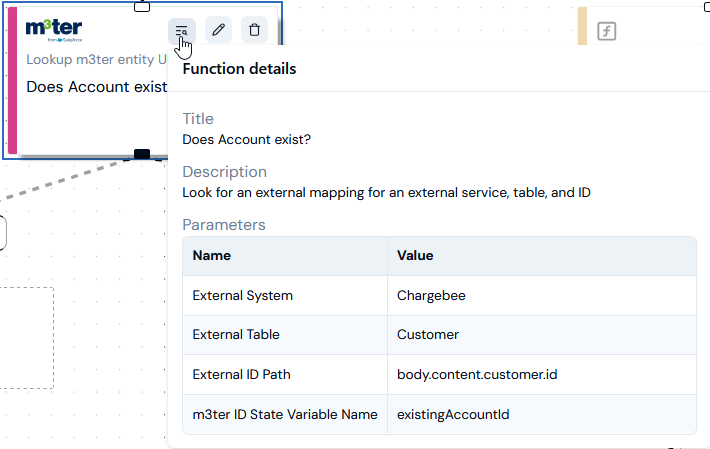
Task: Click the 'Does Account exist' node label
Action: (x=96, y=86)
